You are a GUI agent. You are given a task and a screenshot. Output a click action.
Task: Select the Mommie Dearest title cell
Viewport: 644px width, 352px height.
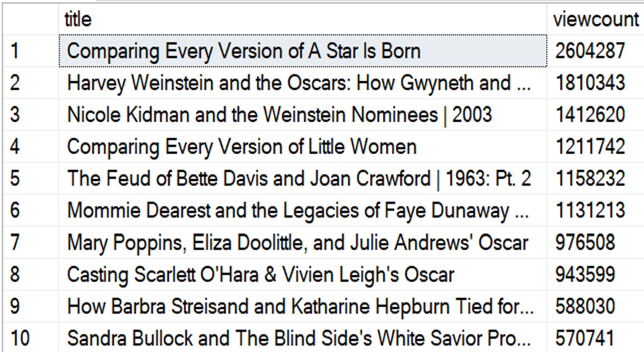[303, 211]
